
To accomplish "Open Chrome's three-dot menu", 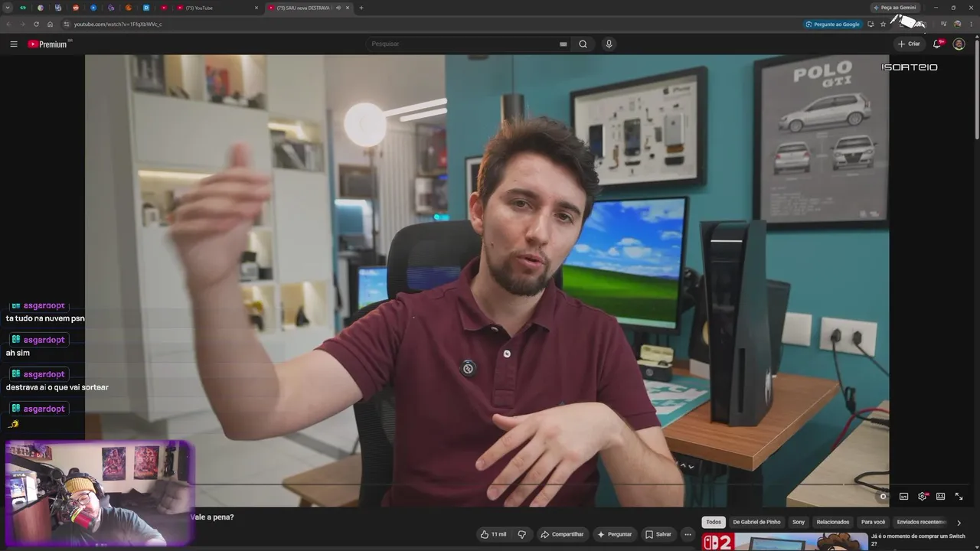I will click(x=971, y=24).
